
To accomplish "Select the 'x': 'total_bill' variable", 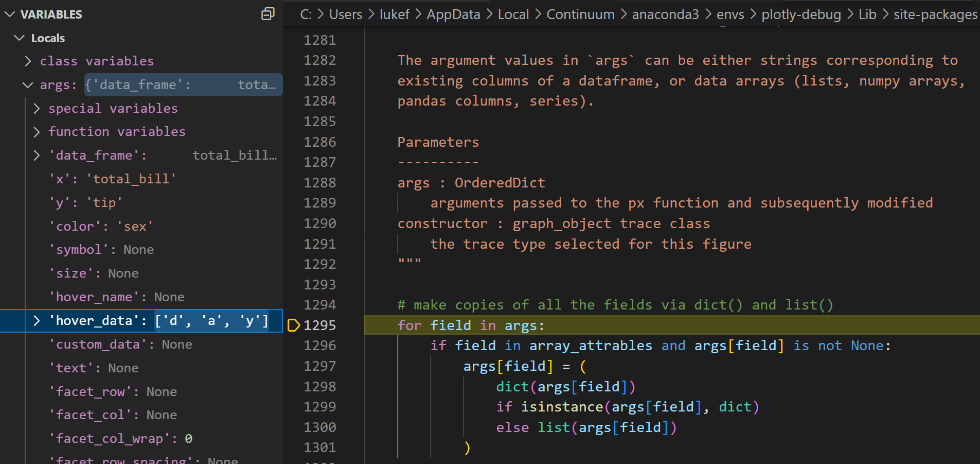I will point(113,179).
